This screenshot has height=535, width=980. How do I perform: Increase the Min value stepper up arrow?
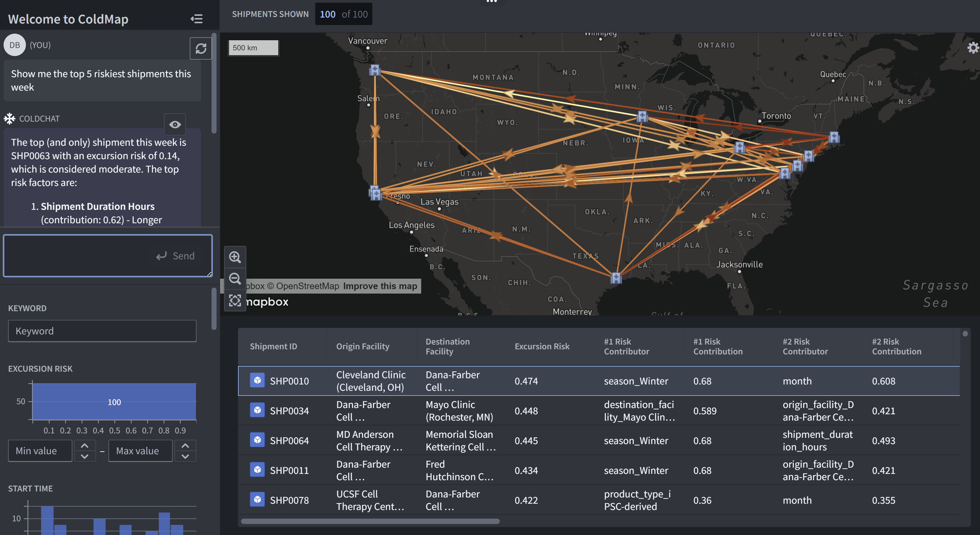pos(85,445)
